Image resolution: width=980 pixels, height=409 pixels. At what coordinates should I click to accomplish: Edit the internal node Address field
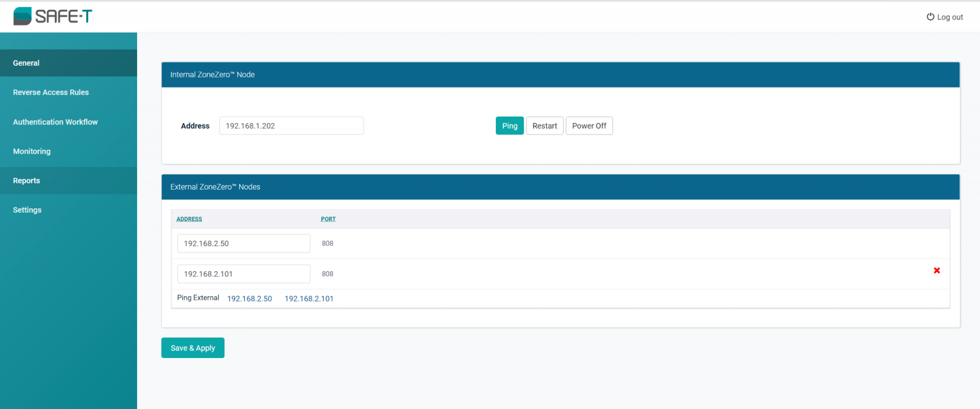coord(292,126)
